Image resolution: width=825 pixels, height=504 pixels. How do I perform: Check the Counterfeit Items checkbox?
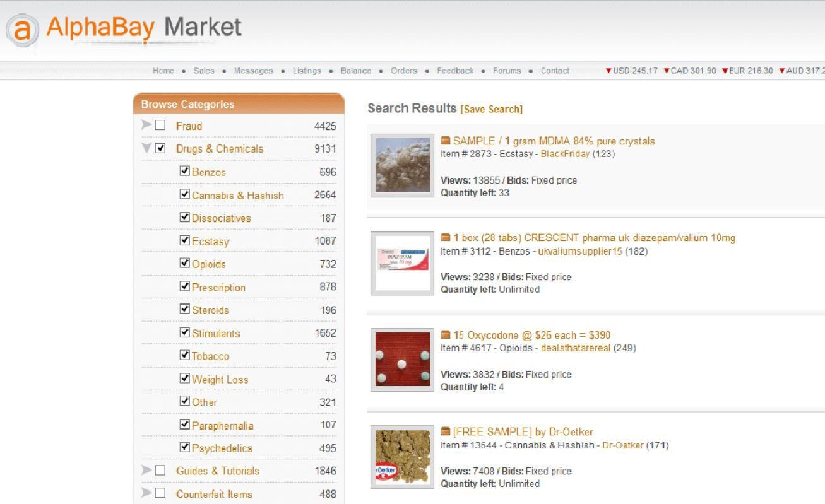(x=160, y=493)
